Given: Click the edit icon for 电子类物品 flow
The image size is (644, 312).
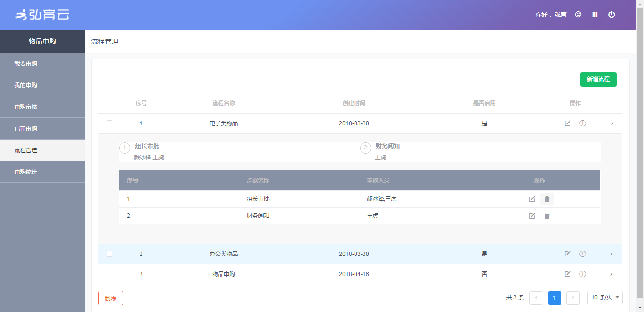Looking at the screenshot, I should click(568, 123).
